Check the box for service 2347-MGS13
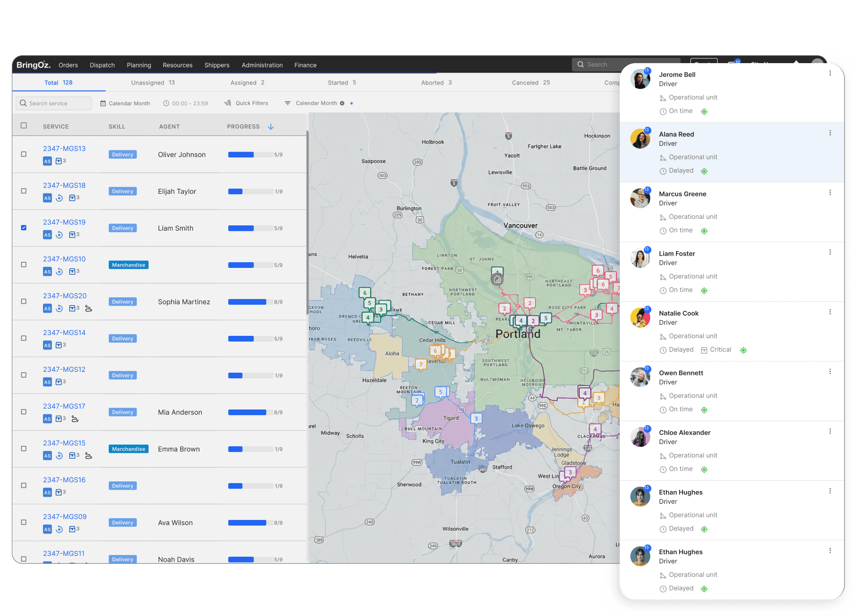The width and height of the screenshot is (858, 616). [24, 154]
